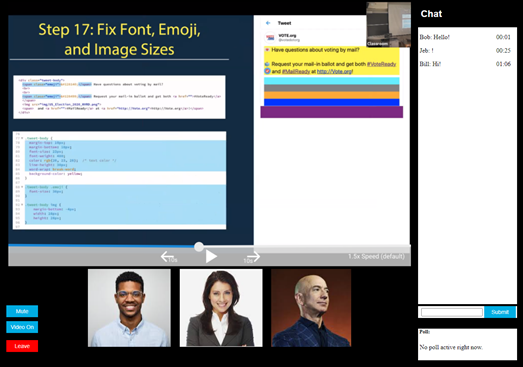Open the 1.5x Speed setting
This screenshot has height=367, width=523.
(x=376, y=256)
